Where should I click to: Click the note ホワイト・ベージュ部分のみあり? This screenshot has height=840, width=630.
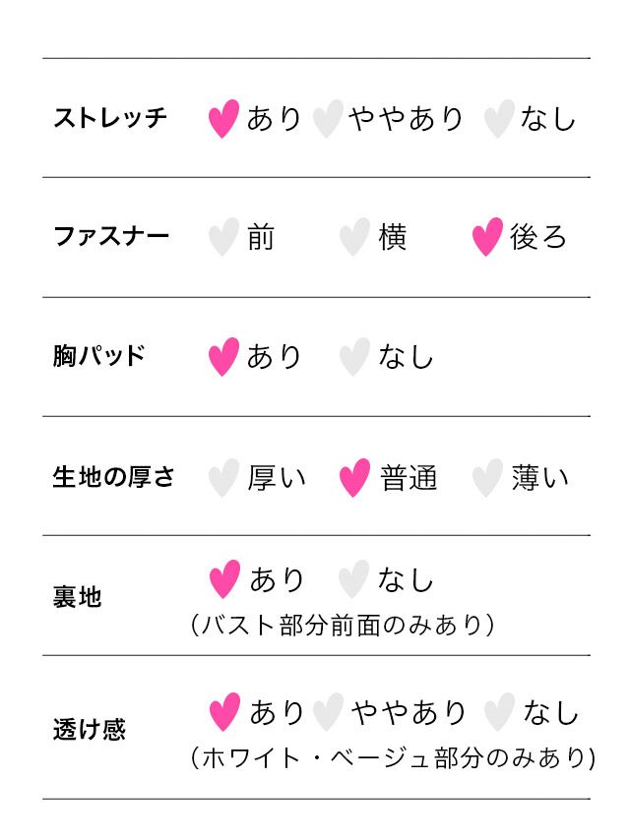(392, 758)
